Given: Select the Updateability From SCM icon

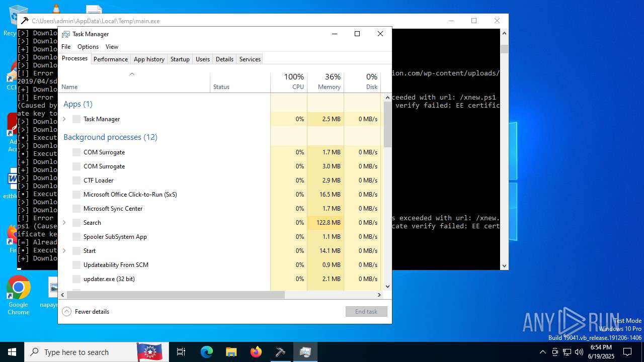Looking at the screenshot, I should click(x=76, y=265).
